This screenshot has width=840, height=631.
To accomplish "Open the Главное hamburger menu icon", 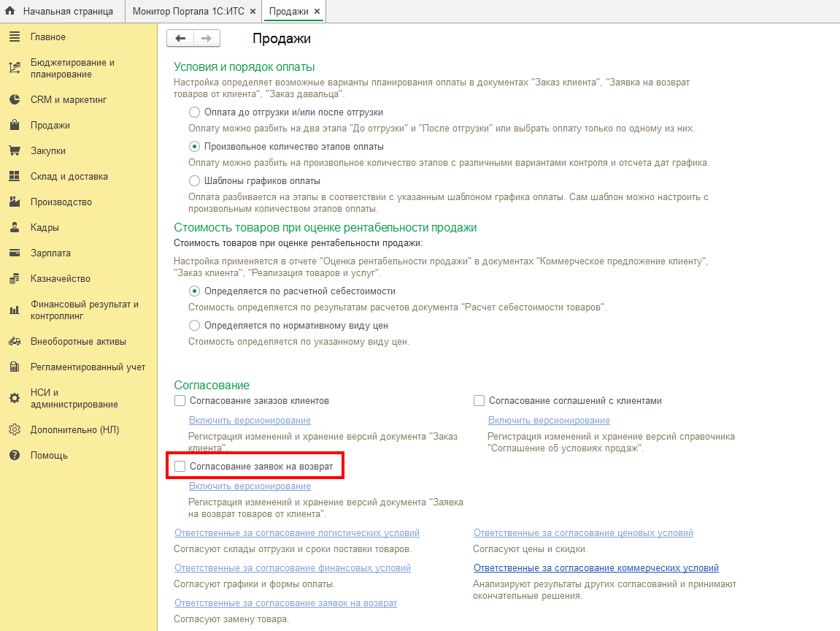I will (x=15, y=37).
